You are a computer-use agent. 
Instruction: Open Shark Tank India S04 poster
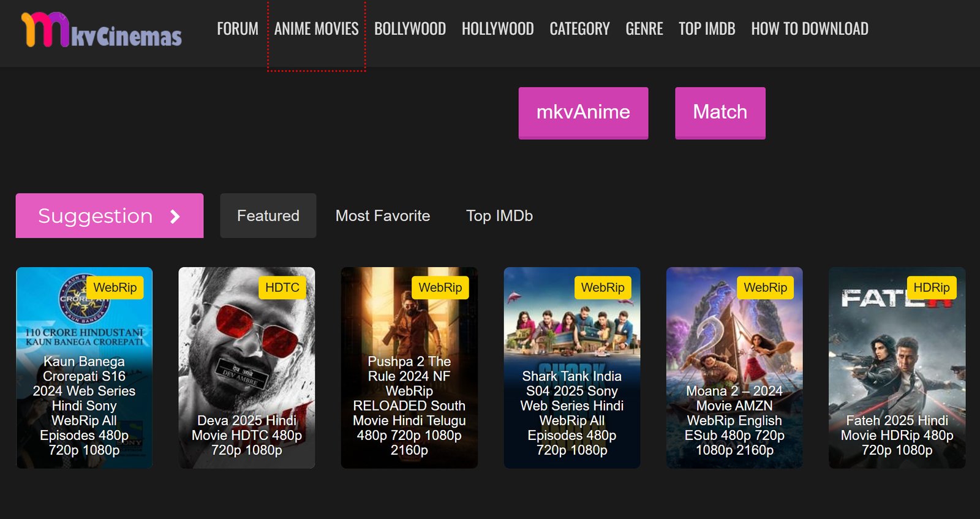(x=572, y=368)
